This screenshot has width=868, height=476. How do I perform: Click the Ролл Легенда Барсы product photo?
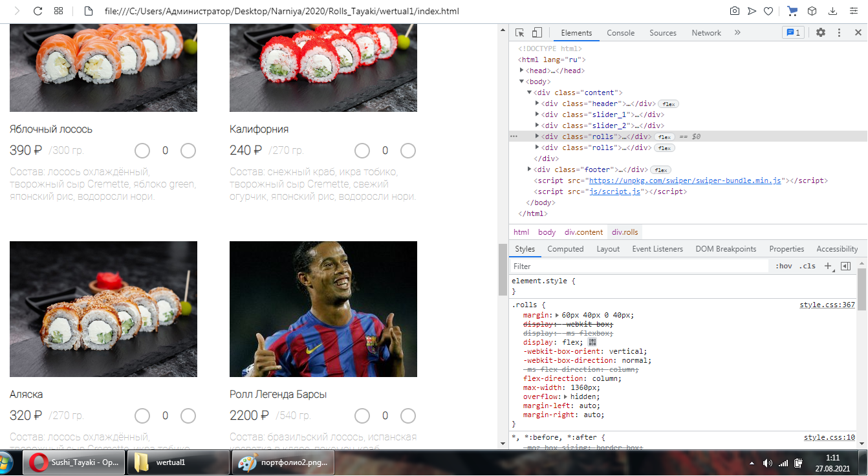[x=323, y=309]
